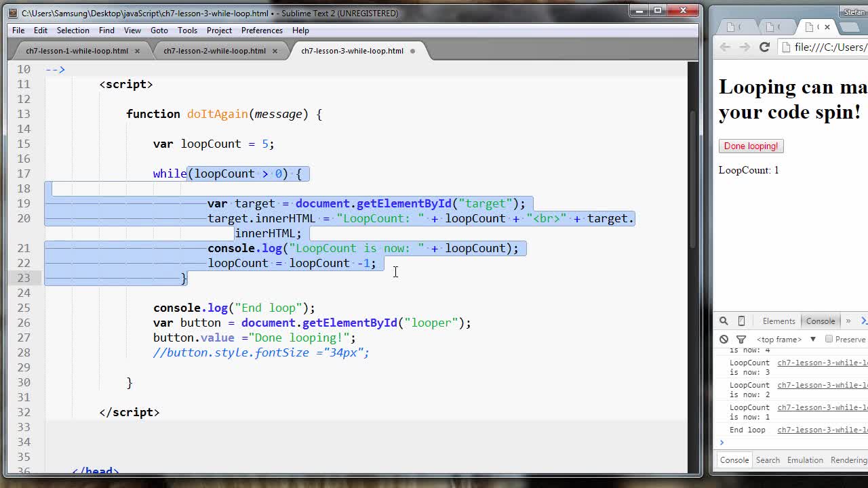868x488 pixels.
Task: Maximize the Sublime Text window
Action: 657,10
